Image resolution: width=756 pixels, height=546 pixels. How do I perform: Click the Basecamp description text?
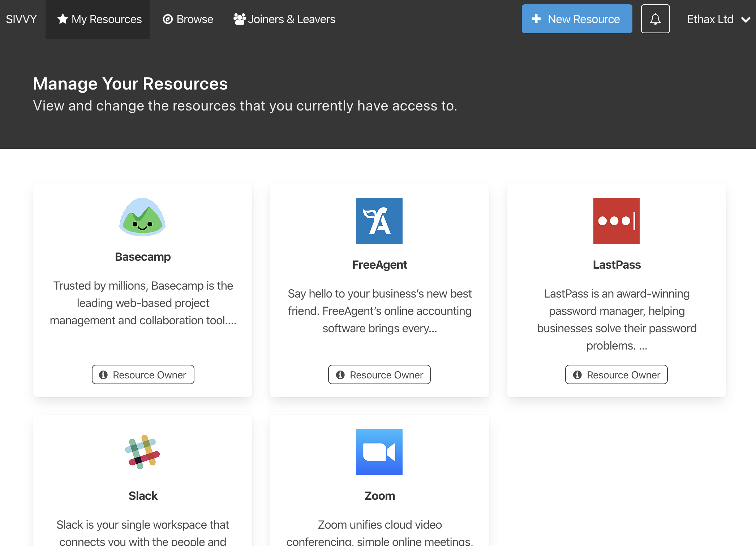[x=143, y=303]
